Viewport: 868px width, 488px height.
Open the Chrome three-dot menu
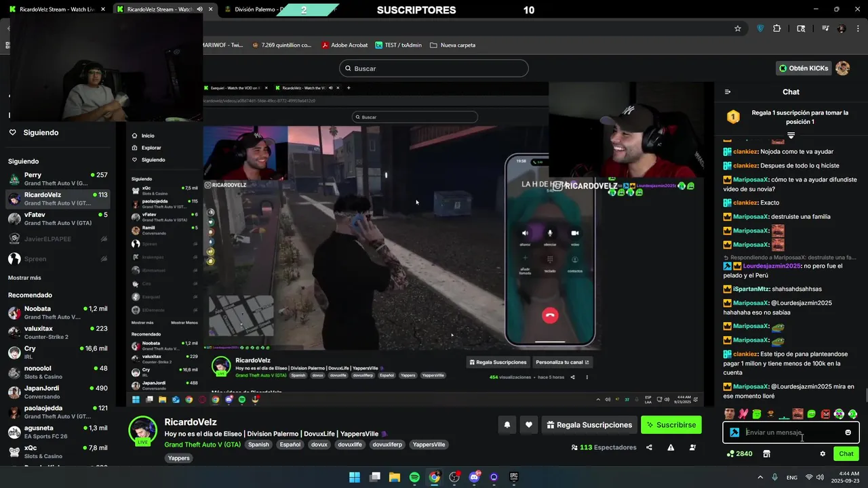(858, 28)
